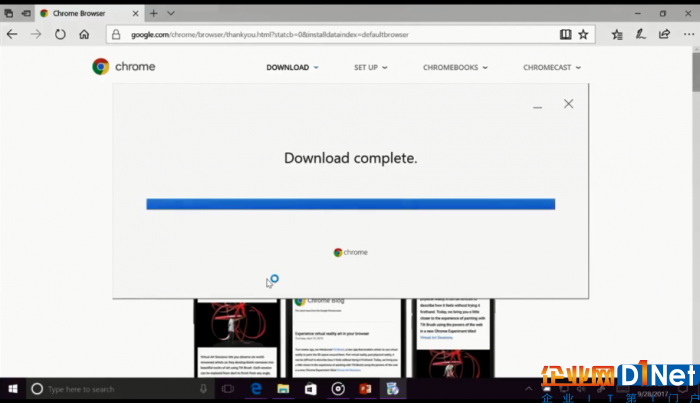Click the download progress bar
This screenshot has height=403, width=700.
350,204
